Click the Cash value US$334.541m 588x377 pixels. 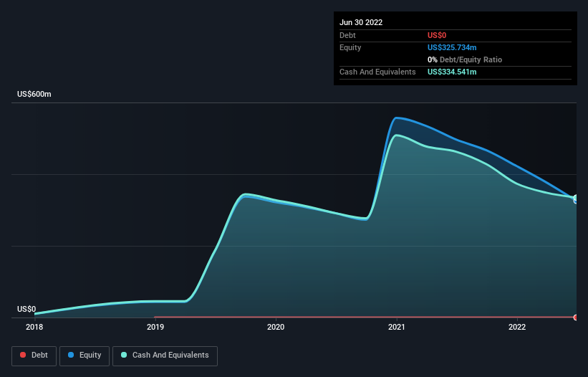(x=452, y=72)
